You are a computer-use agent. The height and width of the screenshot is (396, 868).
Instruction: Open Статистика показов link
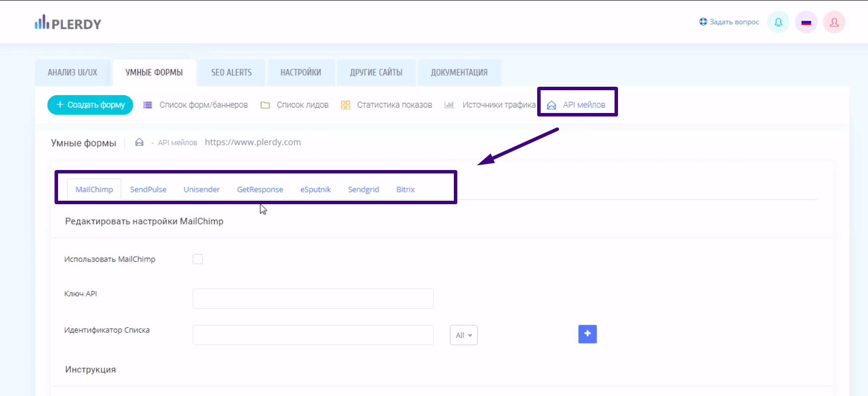[394, 105]
